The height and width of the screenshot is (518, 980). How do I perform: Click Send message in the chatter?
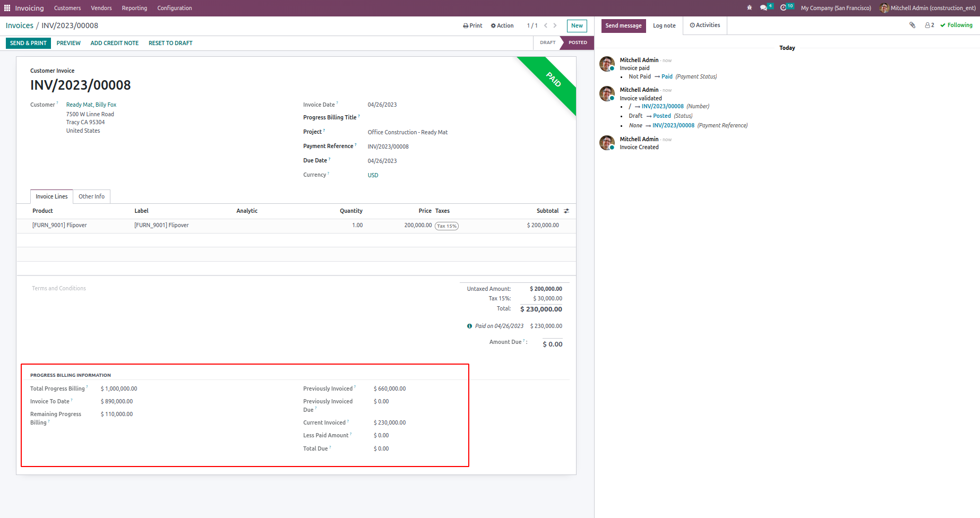tap(624, 25)
